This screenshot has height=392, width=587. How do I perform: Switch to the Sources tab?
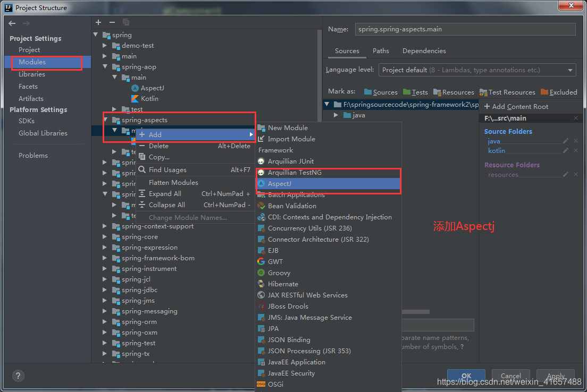point(347,51)
